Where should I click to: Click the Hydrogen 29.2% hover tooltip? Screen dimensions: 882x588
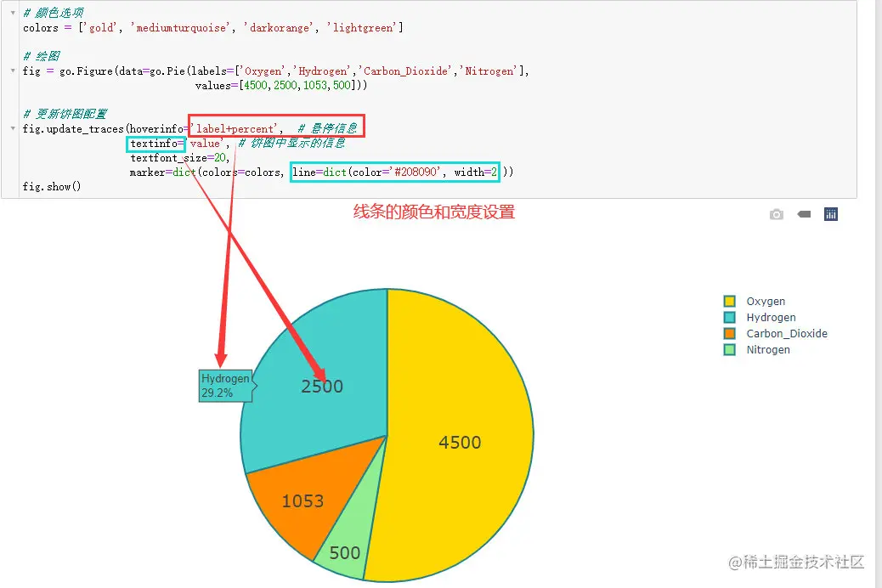coord(227,386)
